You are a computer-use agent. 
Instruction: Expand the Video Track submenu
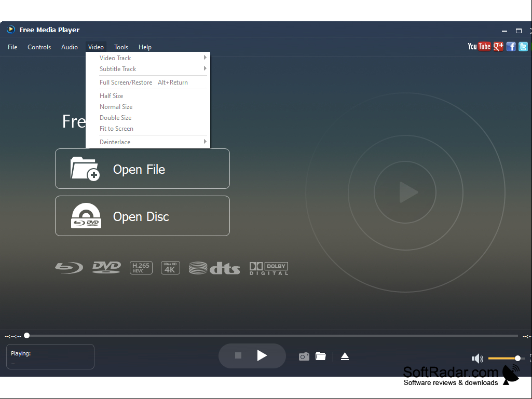[148, 58]
